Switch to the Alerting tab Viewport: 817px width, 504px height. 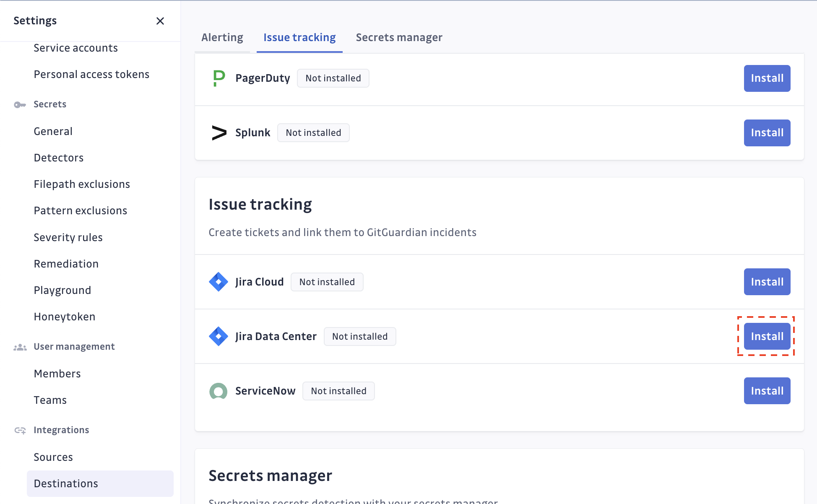[x=222, y=37]
